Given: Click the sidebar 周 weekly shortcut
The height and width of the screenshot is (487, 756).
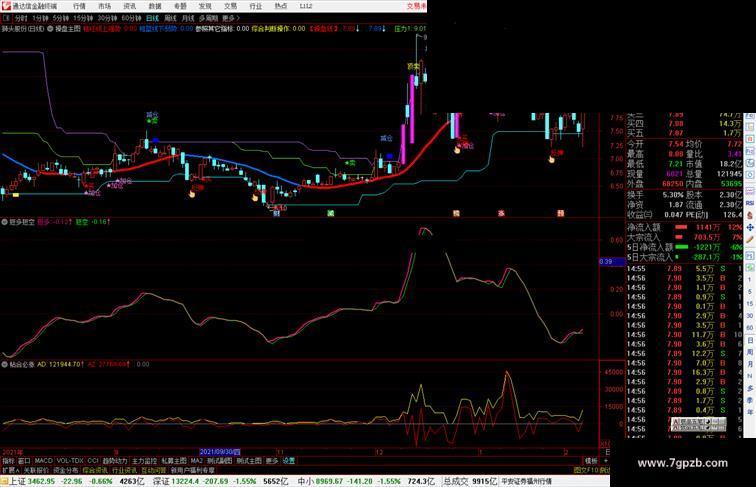Looking at the screenshot, I should tap(750, 352).
